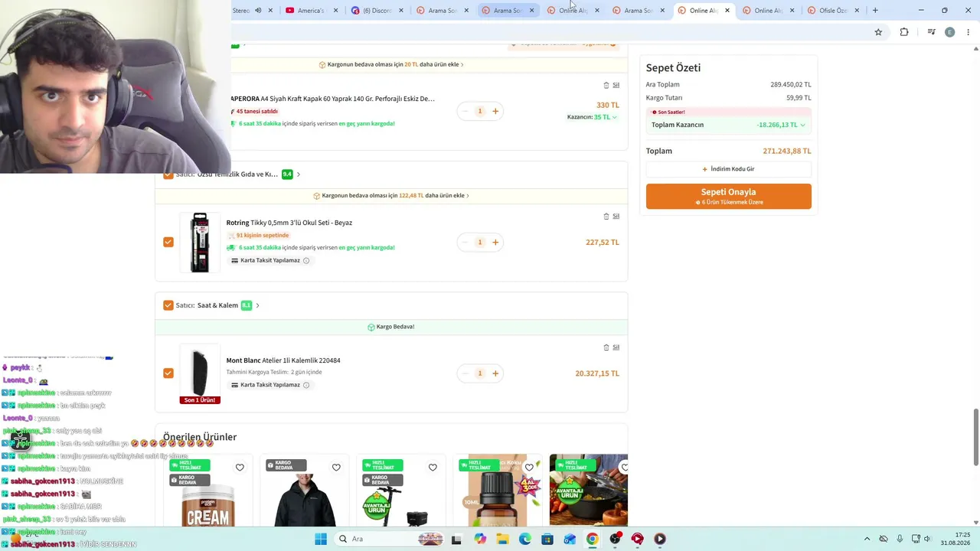
Task: Switch to the Ofisle Özel tab
Action: pyautogui.click(x=833, y=11)
